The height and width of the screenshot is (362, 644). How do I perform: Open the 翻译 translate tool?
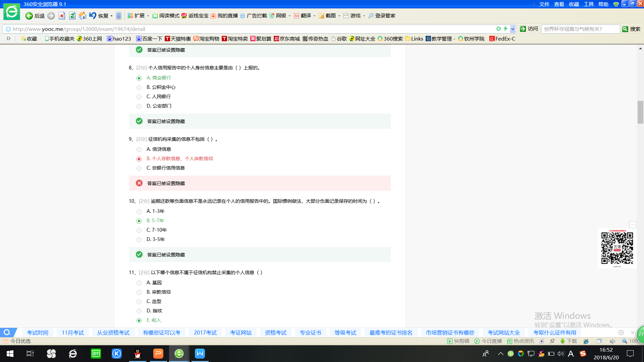(x=303, y=16)
